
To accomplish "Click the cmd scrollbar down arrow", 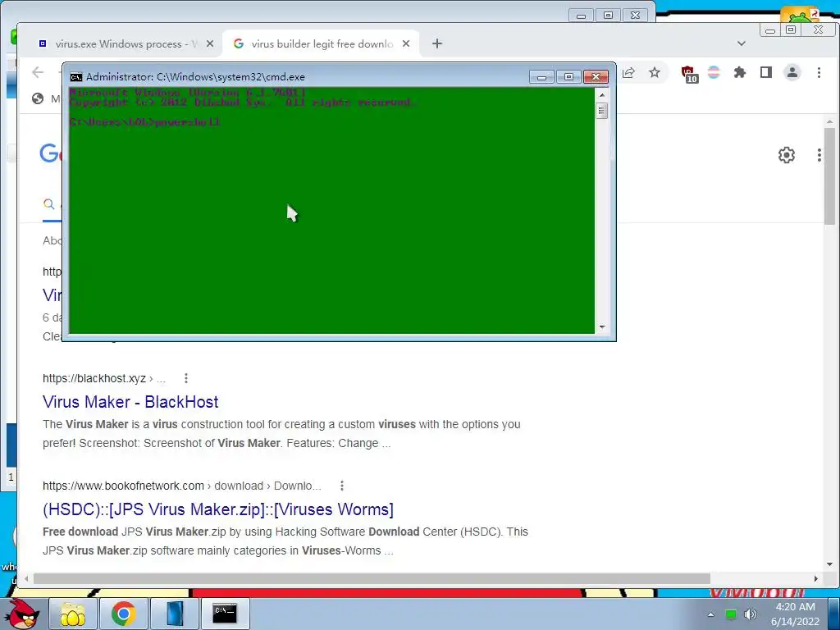I will coord(602,326).
